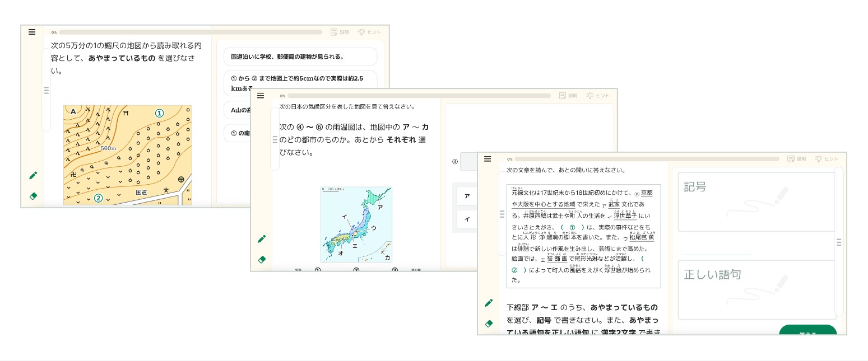
Task: Click the question text beginning 次の5万分の1の縮尺
Action: [x=127, y=58]
